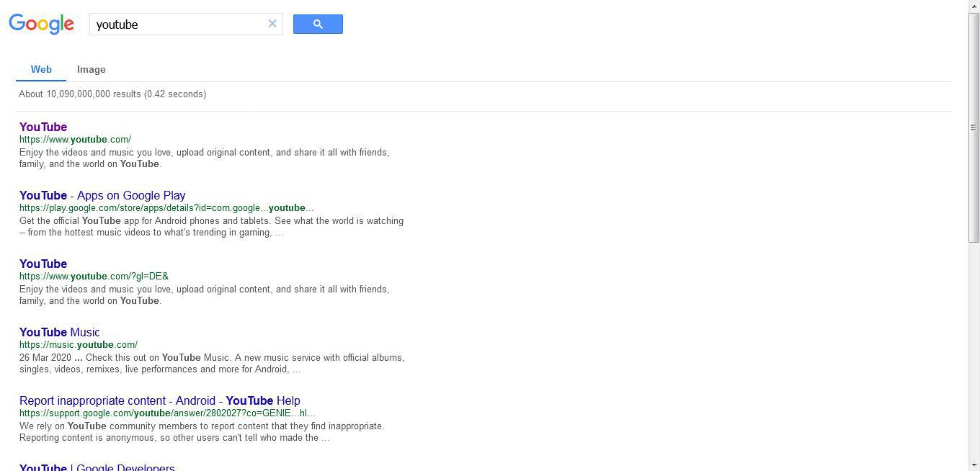Open YouTube - Apps on Google Play result

(x=102, y=195)
